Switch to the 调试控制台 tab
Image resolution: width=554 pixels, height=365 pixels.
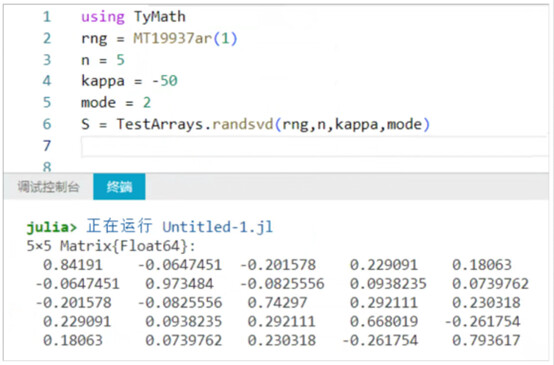[48, 187]
